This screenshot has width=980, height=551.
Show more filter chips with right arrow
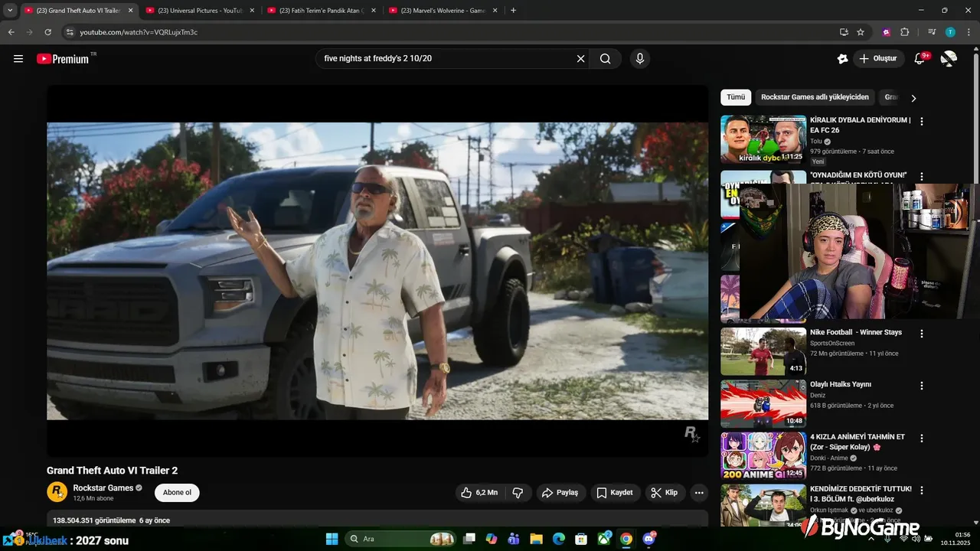pos(913,98)
